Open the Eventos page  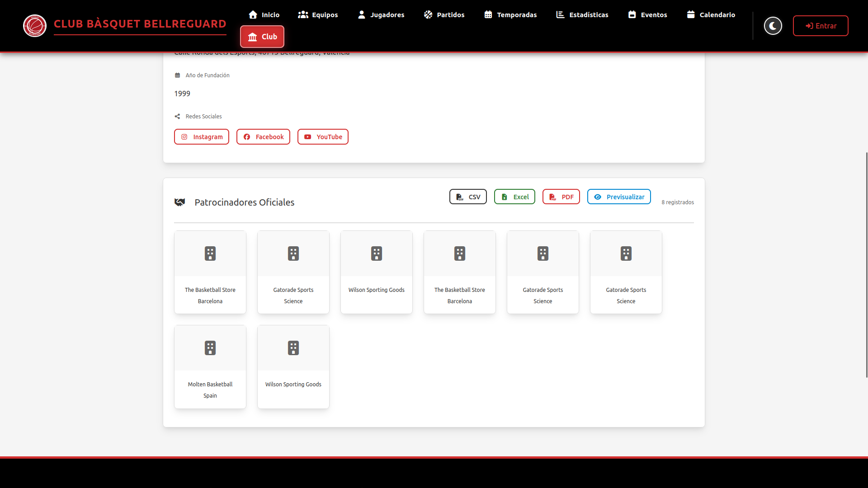pyautogui.click(x=647, y=14)
